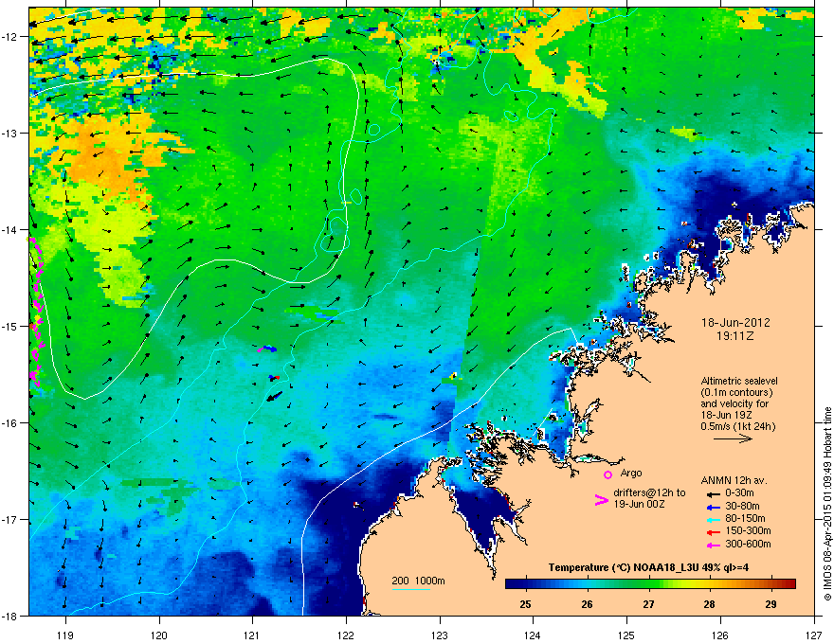The width and height of the screenshot is (834, 644).
Task: Click the longitude axis label 122
Action: point(346,635)
